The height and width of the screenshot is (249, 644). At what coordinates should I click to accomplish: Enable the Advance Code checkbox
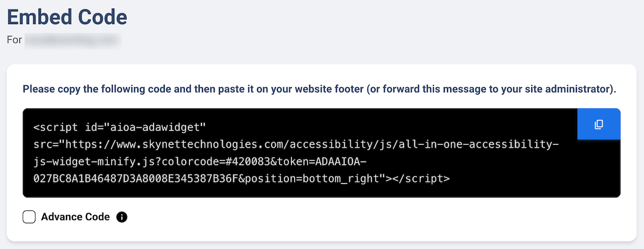click(30, 217)
